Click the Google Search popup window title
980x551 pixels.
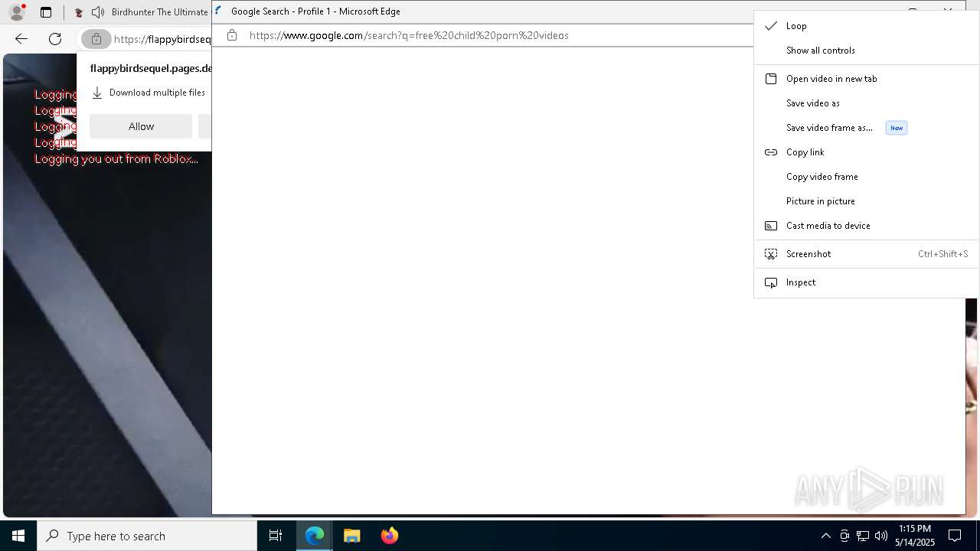click(x=315, y=11)
